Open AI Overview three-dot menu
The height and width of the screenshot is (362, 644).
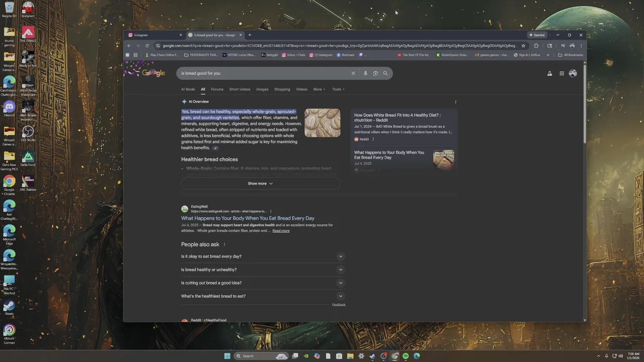(x=456, y=102)
